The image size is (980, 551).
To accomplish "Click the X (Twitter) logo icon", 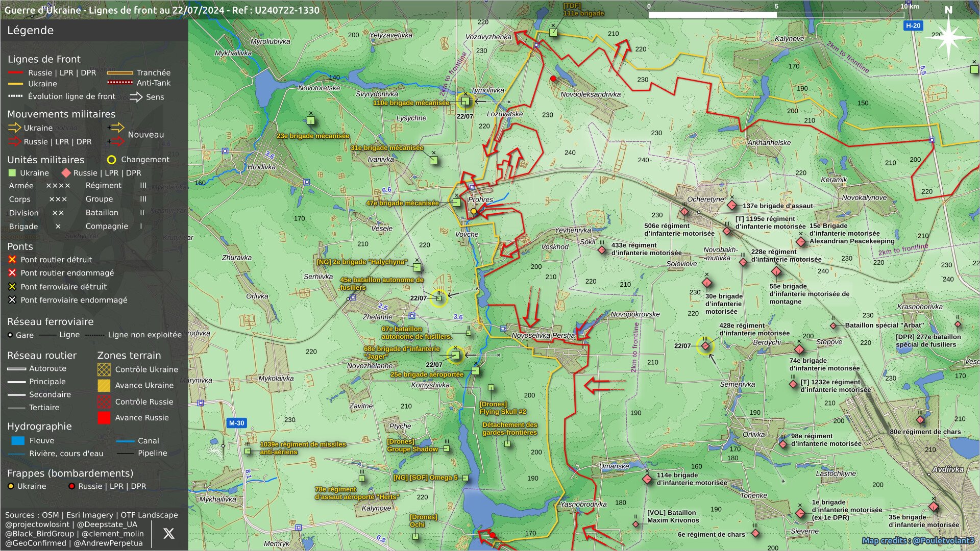I will pyautogui.click(x=168, y=534).
